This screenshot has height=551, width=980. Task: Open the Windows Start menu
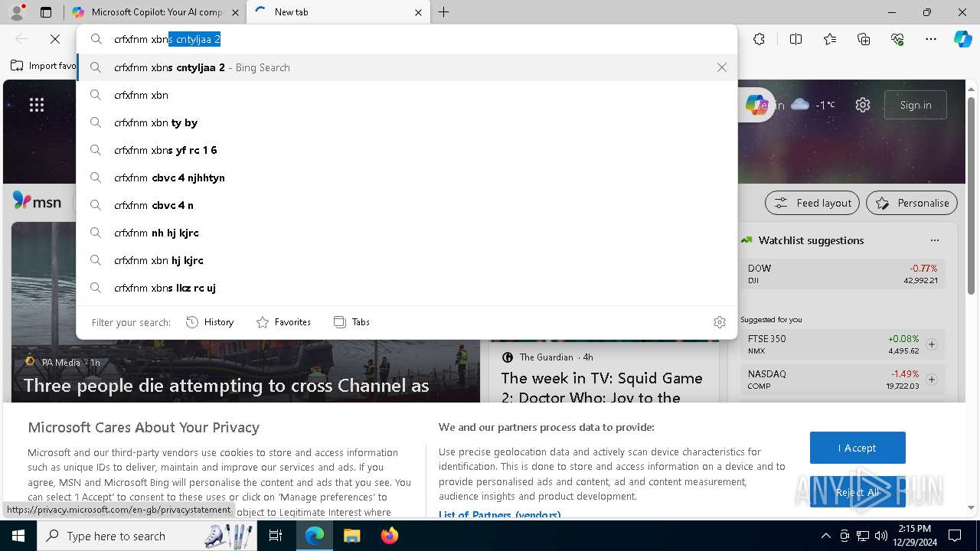pyautogui.click(x=18, y=536)
